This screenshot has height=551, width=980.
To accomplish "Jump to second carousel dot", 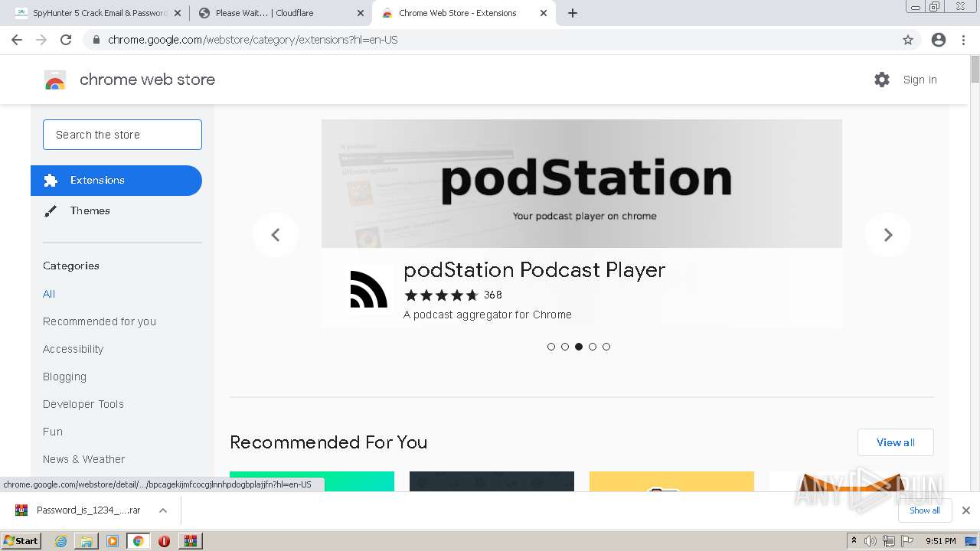I will [x=565, y=347].
